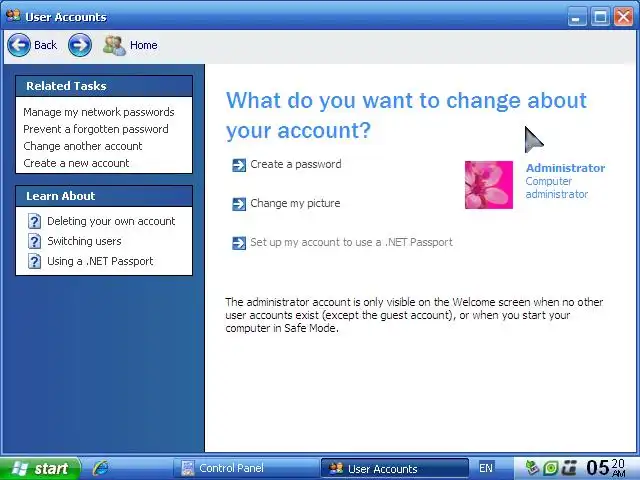Click the first green system tray icon

(532, 468)
